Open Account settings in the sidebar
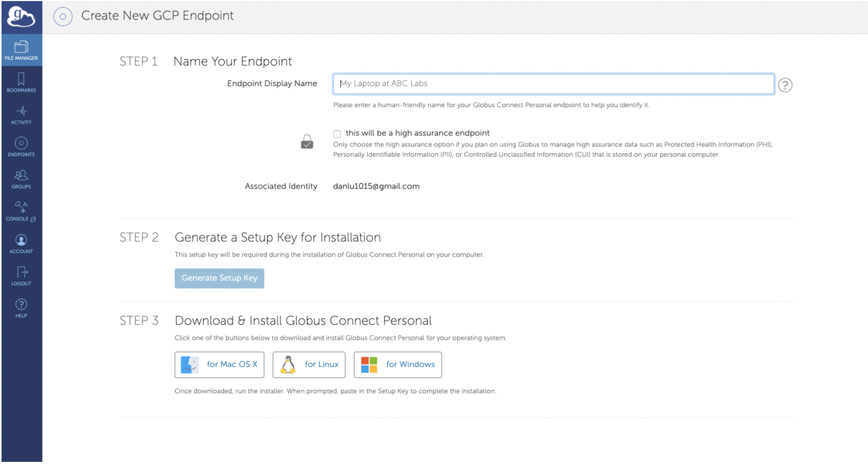This screenshot has width=868, height=466. (x=21, y=244)
